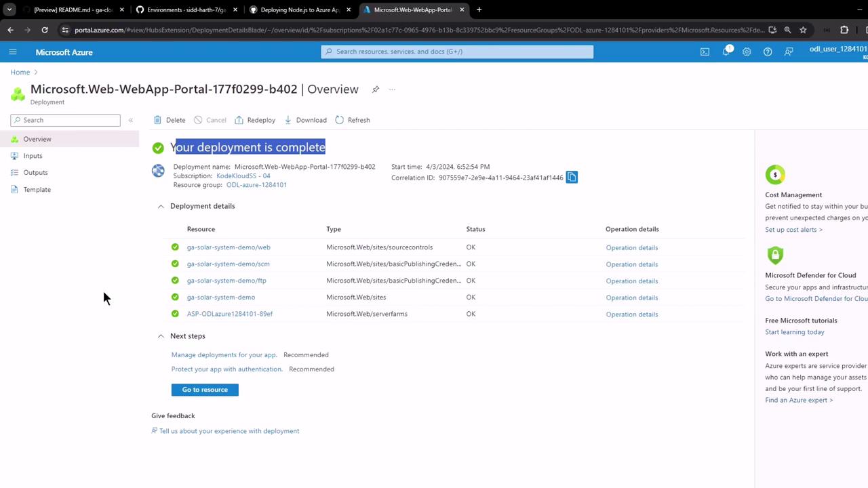Collapse the Deployment details section

click(x=161, y=206)
